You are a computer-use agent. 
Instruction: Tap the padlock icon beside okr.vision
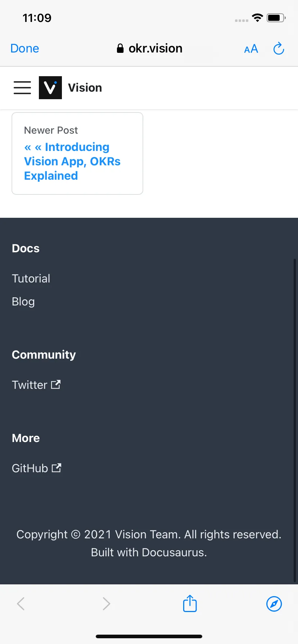coord(120,49)
